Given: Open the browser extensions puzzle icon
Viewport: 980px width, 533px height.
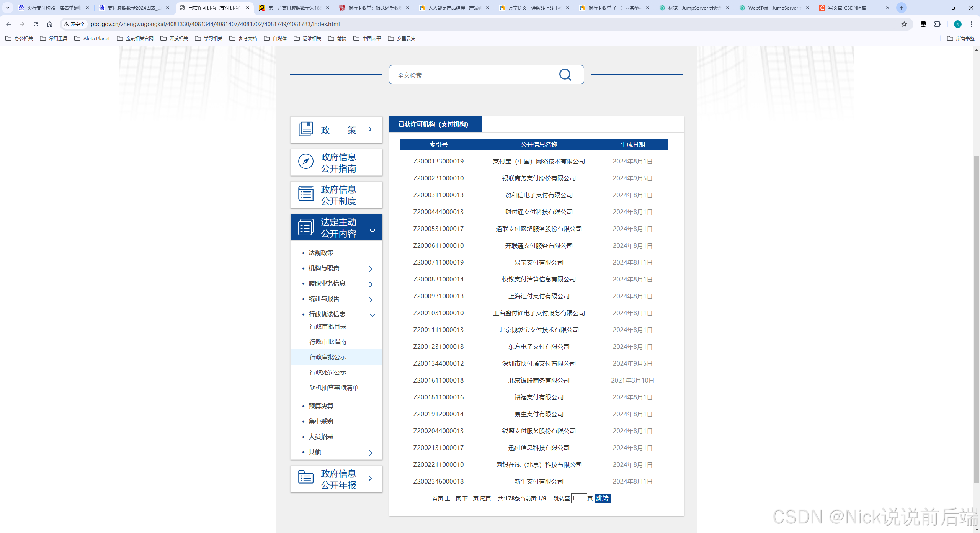Looking at the screenshot, I should (x=937, y=24).
